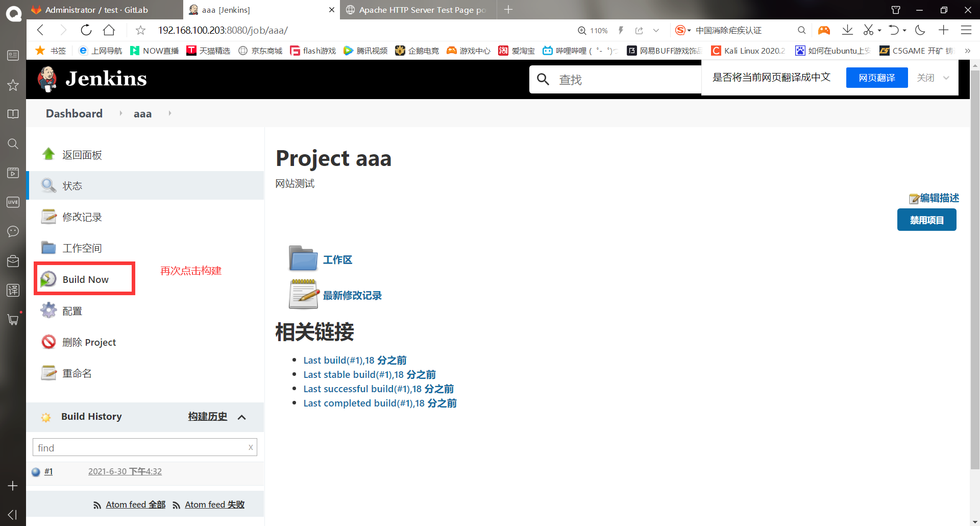Image resolution: width=980 pixels, height=526 pixels.
Task: Open the Last stable build(#1) link
Action: click(x=370, y=374)
